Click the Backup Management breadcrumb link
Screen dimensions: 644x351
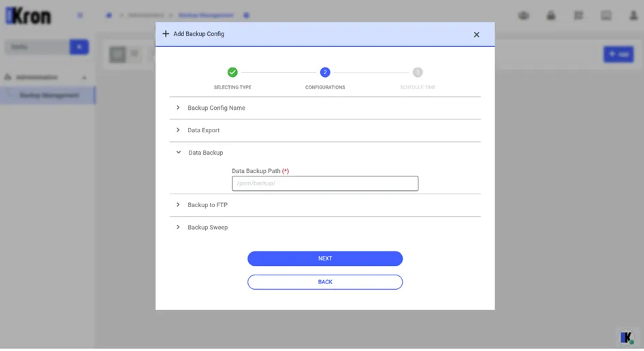(206, 15)
